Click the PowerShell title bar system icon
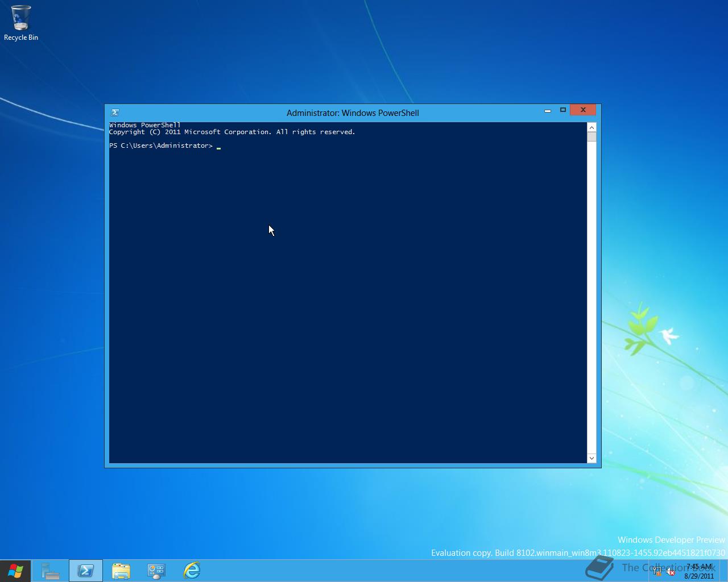 tap(115, 113)
